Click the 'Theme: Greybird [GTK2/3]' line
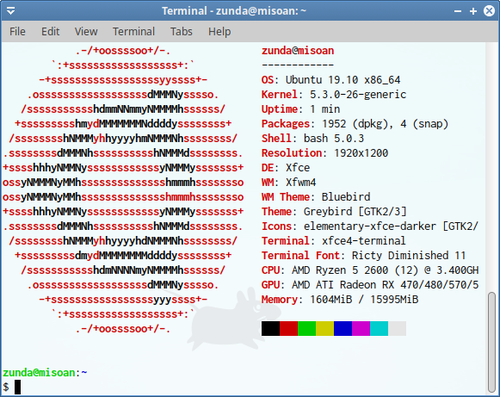500x397 pixels. coord(334,212)
